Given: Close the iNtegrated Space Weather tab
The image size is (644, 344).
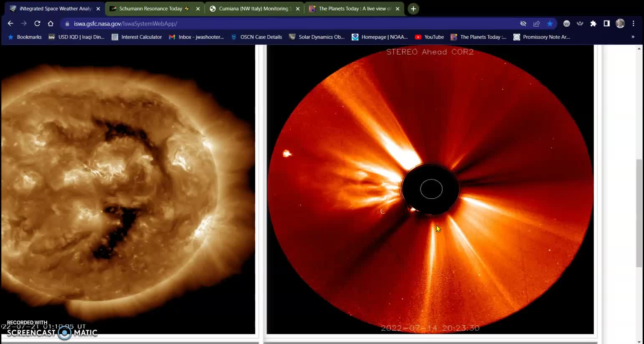Looking at the screenshot, I should click(x=98, y=9).
